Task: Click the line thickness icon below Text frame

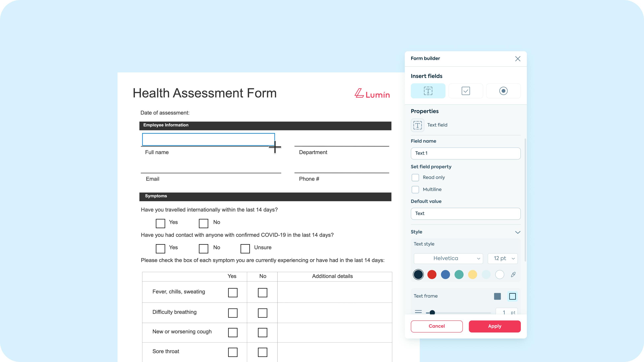Action: point(418,312)
